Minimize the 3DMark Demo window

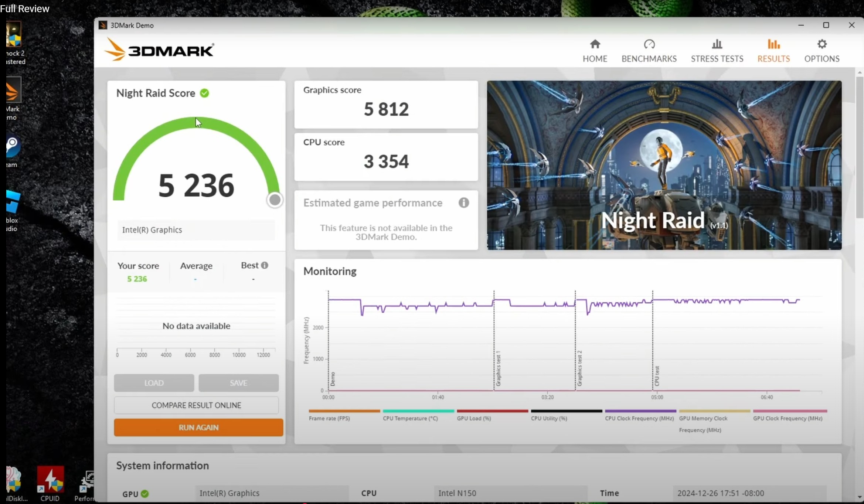pyautogui.click(x=801, y=25)
